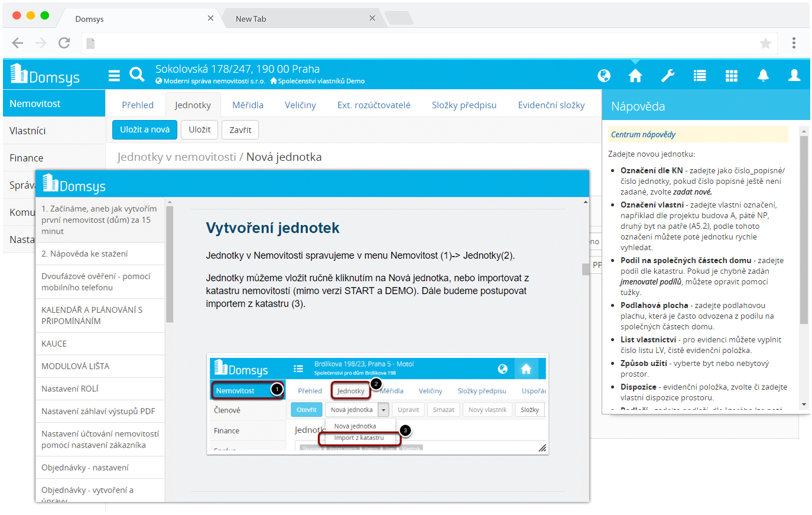Image resolution: width=812 pixels, height=515 pixels.
Task: Click Společenství vlastníků Demo link
Action: tap(317, 81)
